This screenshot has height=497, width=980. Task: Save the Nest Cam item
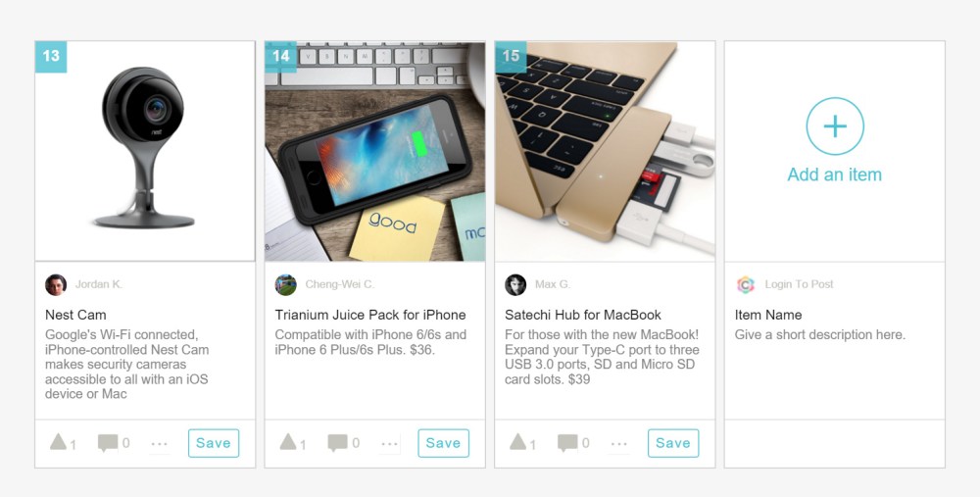pos(214,443)
